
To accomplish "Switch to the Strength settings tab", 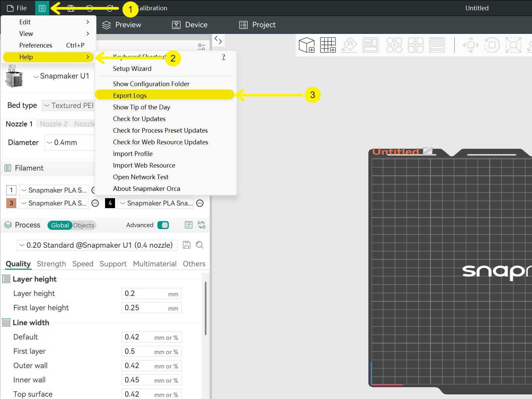I will (x=51, y=264).
